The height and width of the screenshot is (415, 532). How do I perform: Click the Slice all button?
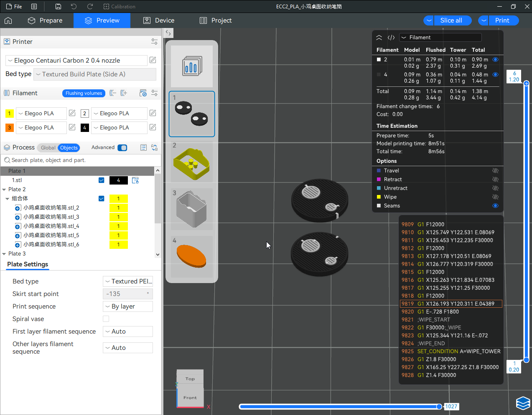(451, 20)
